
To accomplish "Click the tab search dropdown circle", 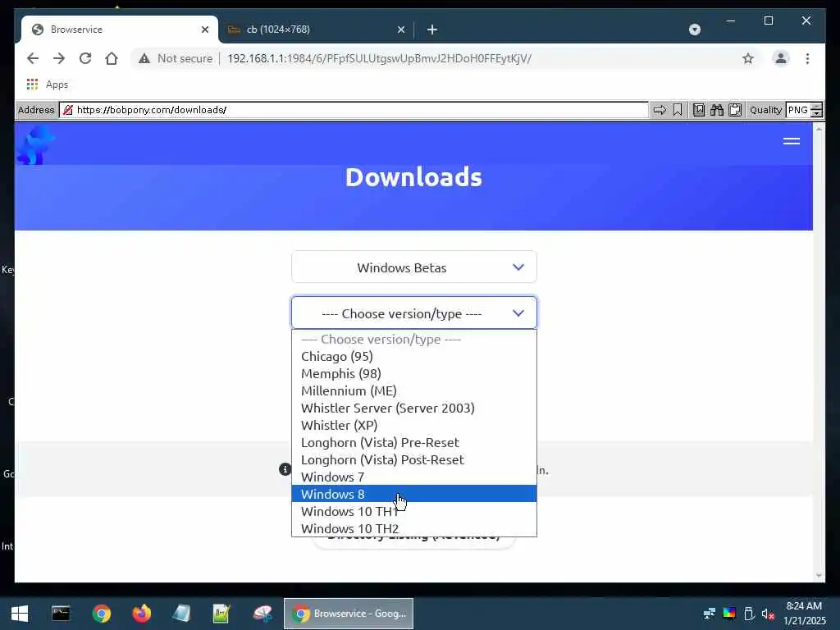I will pyautogui.click(x=694, y=30).
